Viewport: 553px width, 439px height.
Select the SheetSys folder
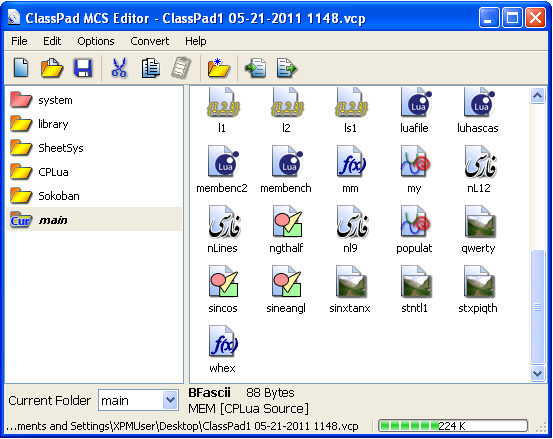click(94, 148)
